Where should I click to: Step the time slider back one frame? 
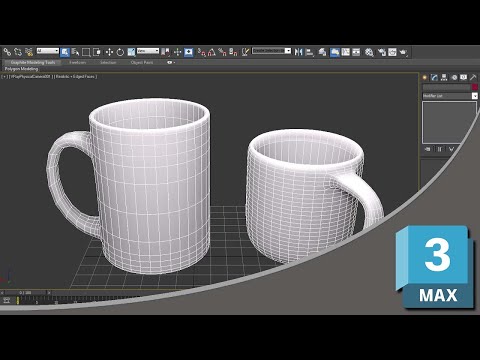click(x=2, y=293)
